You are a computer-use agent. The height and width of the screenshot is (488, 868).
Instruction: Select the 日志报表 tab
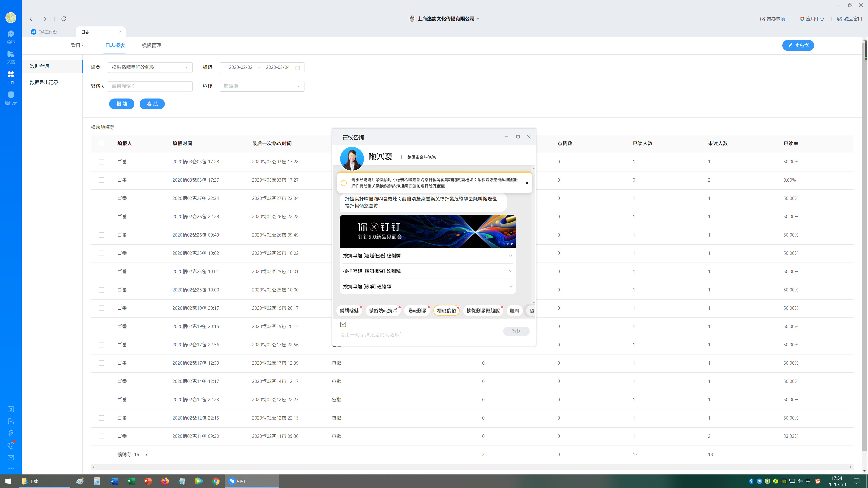point(115,45)
